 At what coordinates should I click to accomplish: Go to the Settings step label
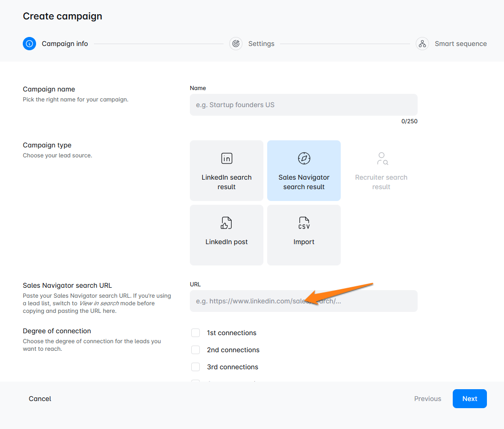coord(261,44)
